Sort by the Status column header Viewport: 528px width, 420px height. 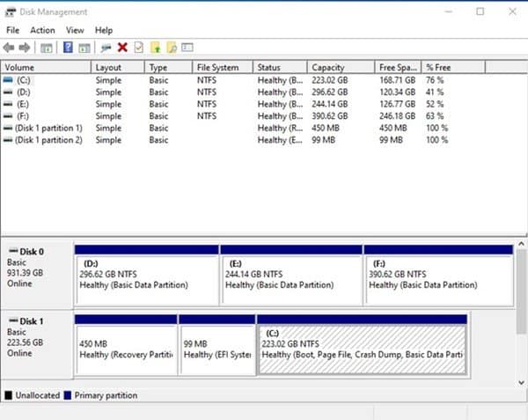click(x=280, y=68)
